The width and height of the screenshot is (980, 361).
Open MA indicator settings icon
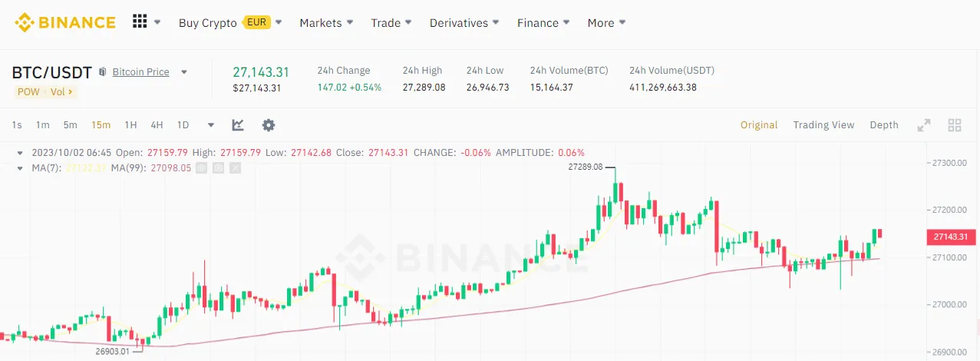click(218, 167)
